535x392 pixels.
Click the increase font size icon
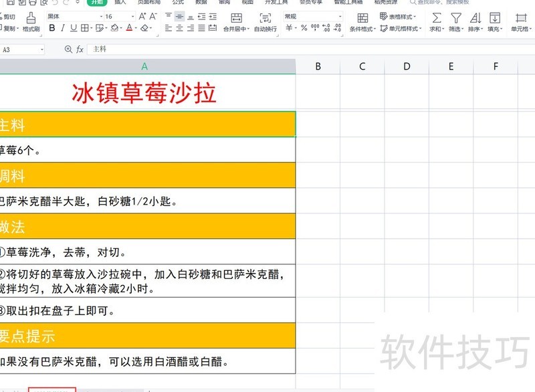tap(142, 16)
